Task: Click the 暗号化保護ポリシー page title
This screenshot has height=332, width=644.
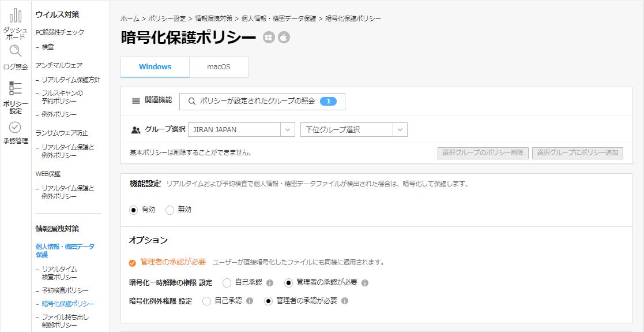Action: 189,38
